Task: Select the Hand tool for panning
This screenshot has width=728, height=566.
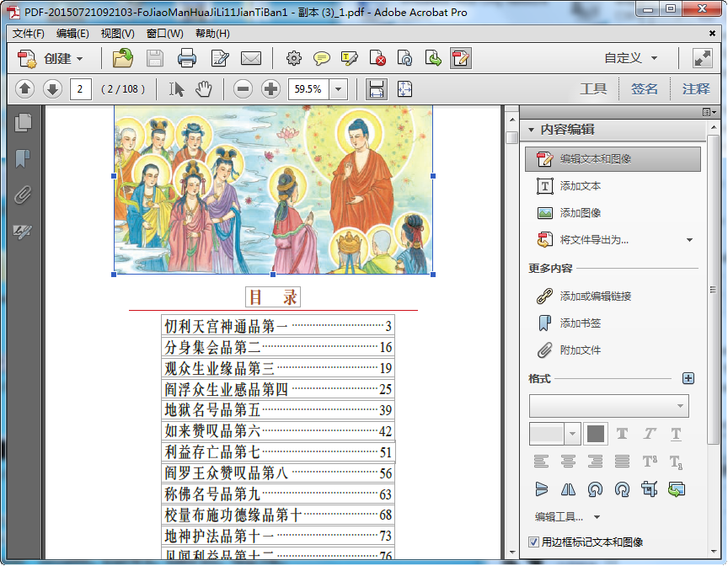Action: point(204,88)
